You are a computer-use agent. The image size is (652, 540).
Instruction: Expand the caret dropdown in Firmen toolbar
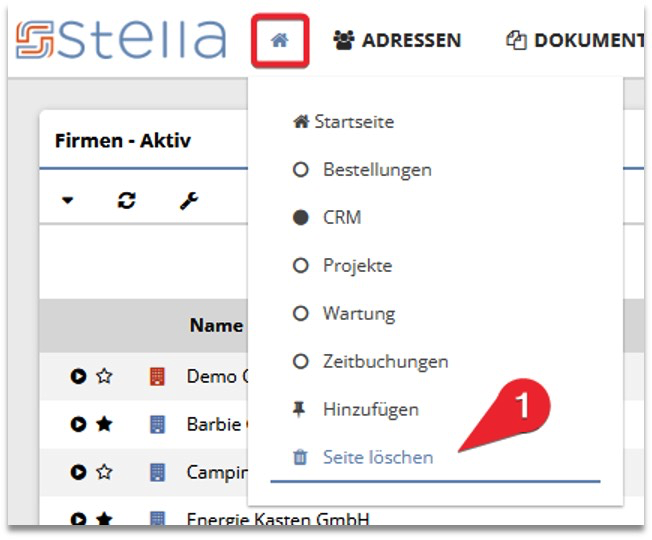(67, 201)
